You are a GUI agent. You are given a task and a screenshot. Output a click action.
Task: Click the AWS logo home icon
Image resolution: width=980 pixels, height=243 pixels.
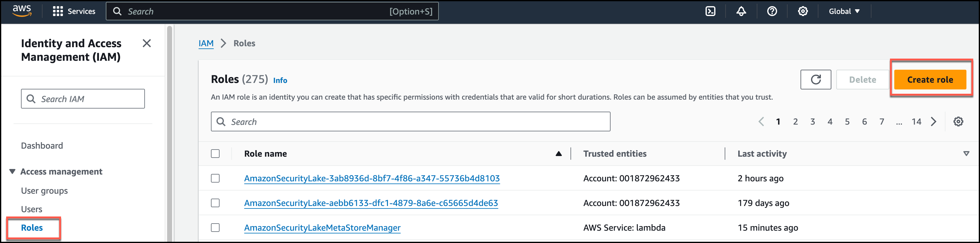point(22,11)
